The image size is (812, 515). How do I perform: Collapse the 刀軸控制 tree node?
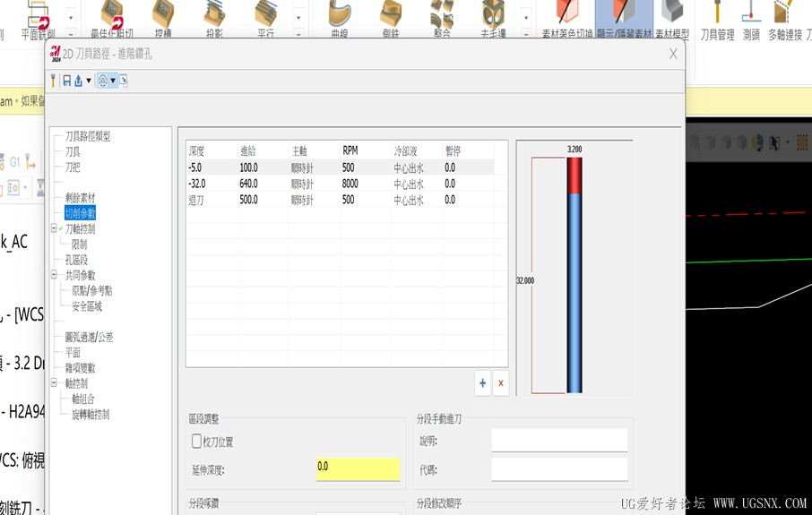[x=54, y=228]
